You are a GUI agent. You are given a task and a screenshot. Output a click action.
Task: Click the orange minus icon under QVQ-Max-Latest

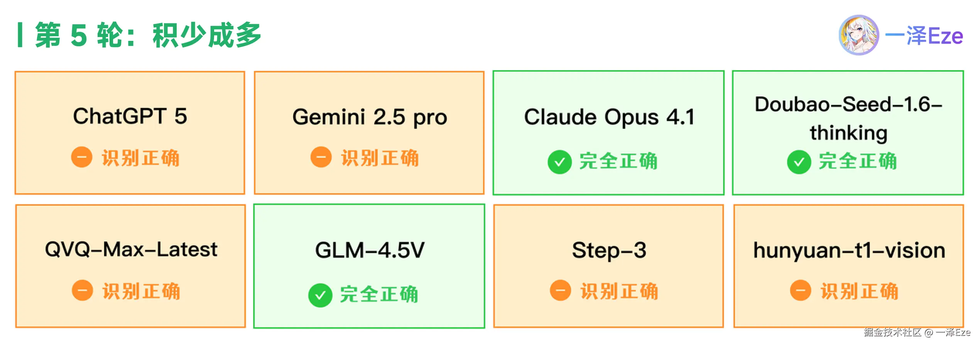point(83,290)
